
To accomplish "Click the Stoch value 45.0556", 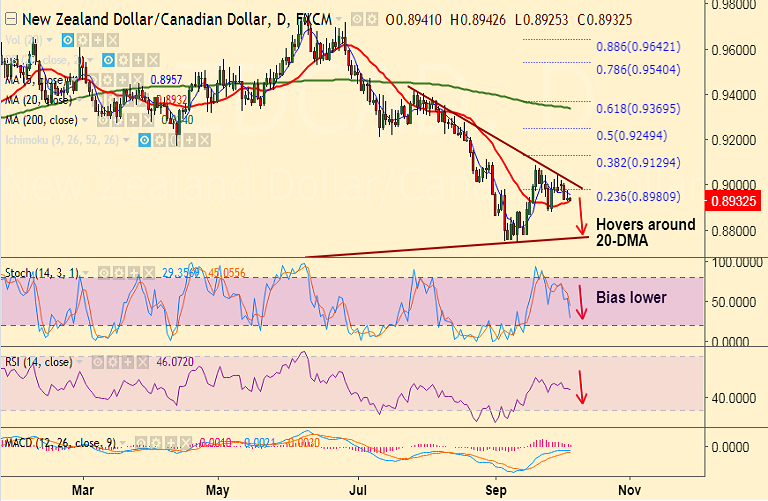I will point(226,273).
